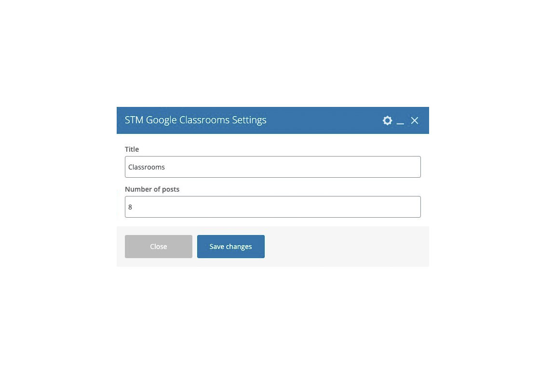Click the Title input field
Viewport: 553px width, 392px height.
tap(272, 167)
